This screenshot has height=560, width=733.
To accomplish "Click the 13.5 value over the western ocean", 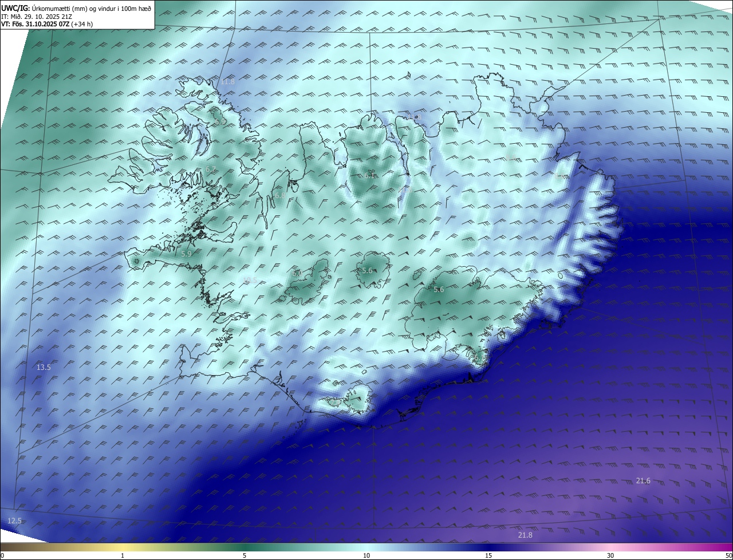I will (x=44, y=367).
